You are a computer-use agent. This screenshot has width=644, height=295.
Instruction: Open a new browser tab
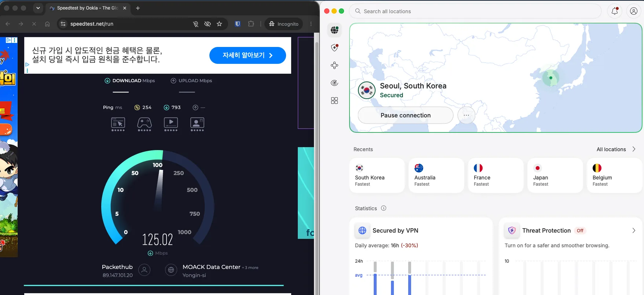click(x=138, y=8)
